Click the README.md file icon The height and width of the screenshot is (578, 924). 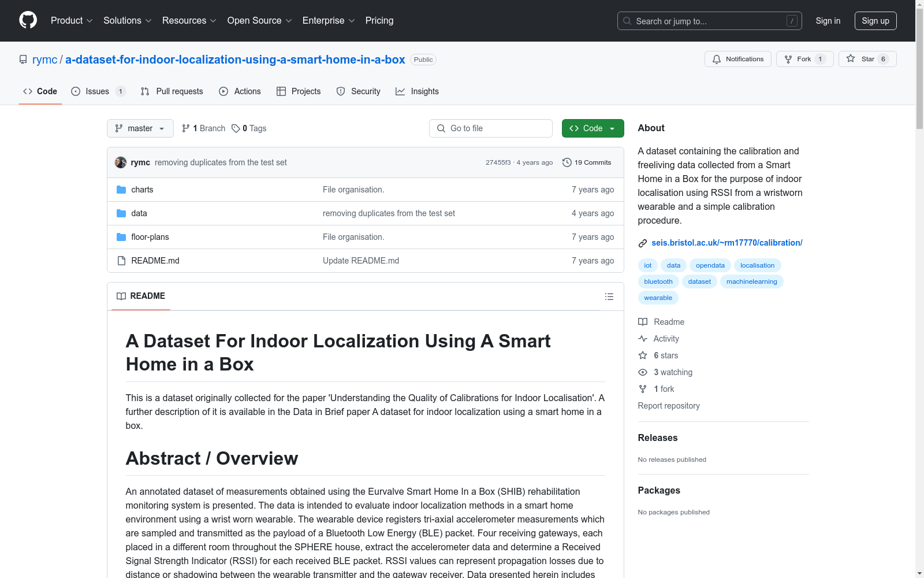(x=121, y=261)
